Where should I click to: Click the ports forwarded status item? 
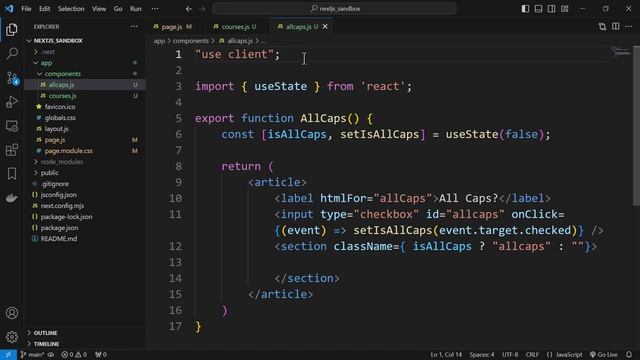[101, 354]
